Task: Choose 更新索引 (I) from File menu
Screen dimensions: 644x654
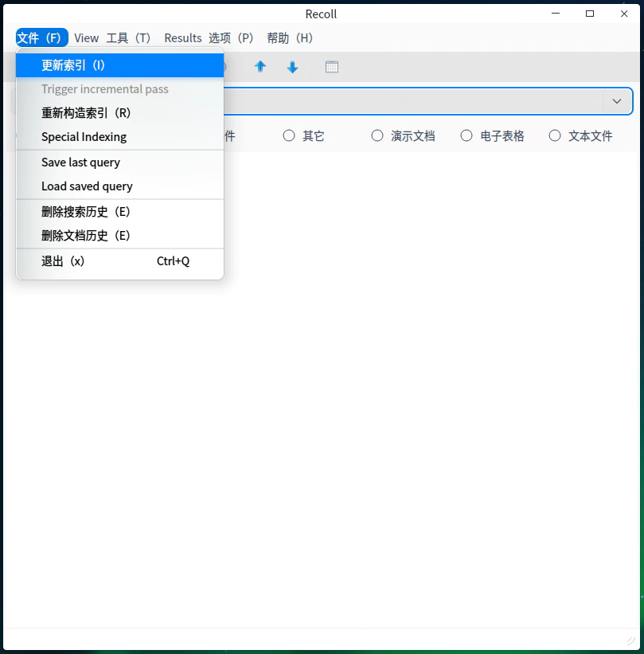Action: 119,65
